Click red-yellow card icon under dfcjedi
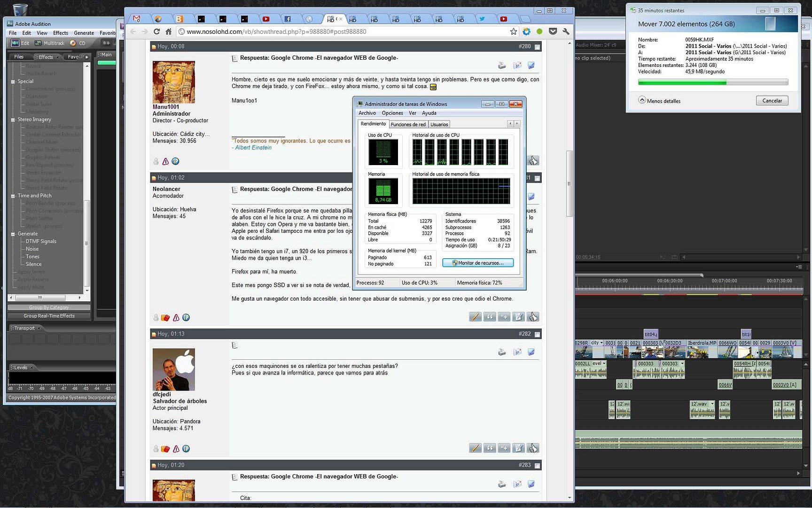 [x=165, y=449]
